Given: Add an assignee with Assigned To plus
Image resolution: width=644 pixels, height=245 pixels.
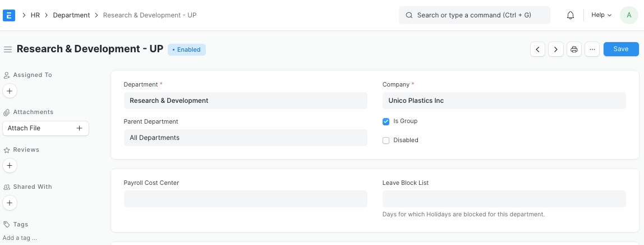Looking at the screenshot, I should coord(10,90).
